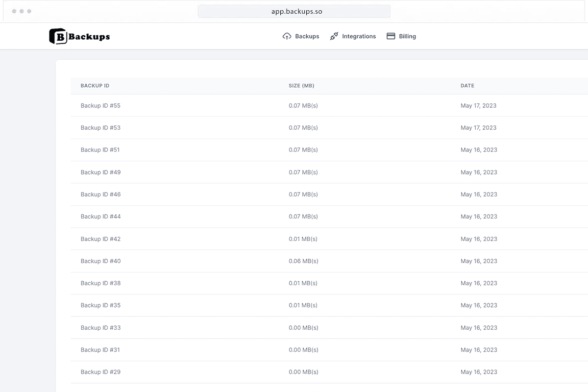Click the 0.06 MB(s) size cell
The image size is (588, 392).
(303, 261)
